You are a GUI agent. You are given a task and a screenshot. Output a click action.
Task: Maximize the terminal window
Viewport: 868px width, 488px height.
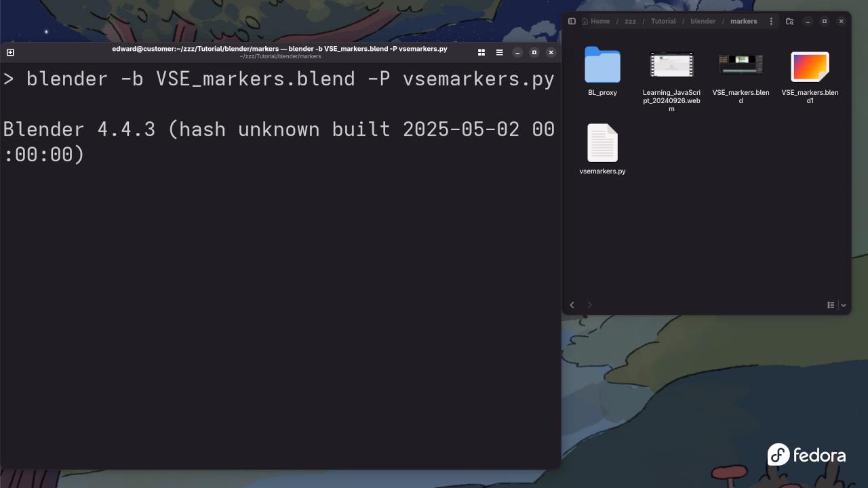pos(534,52)
